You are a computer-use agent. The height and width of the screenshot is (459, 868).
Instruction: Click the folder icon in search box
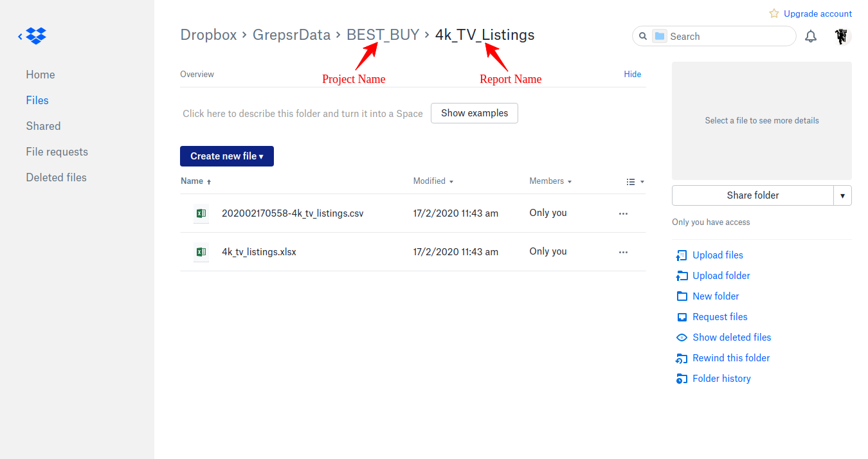(660, 37)
